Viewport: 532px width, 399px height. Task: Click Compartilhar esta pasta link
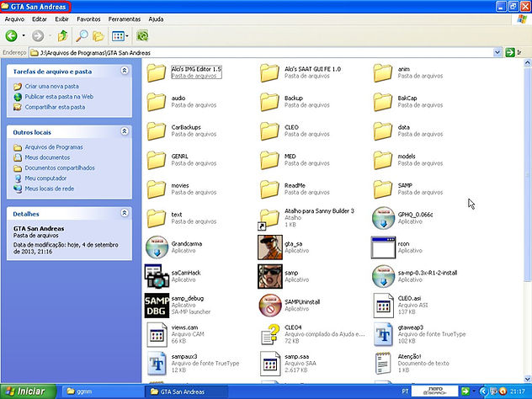[55, 107]
